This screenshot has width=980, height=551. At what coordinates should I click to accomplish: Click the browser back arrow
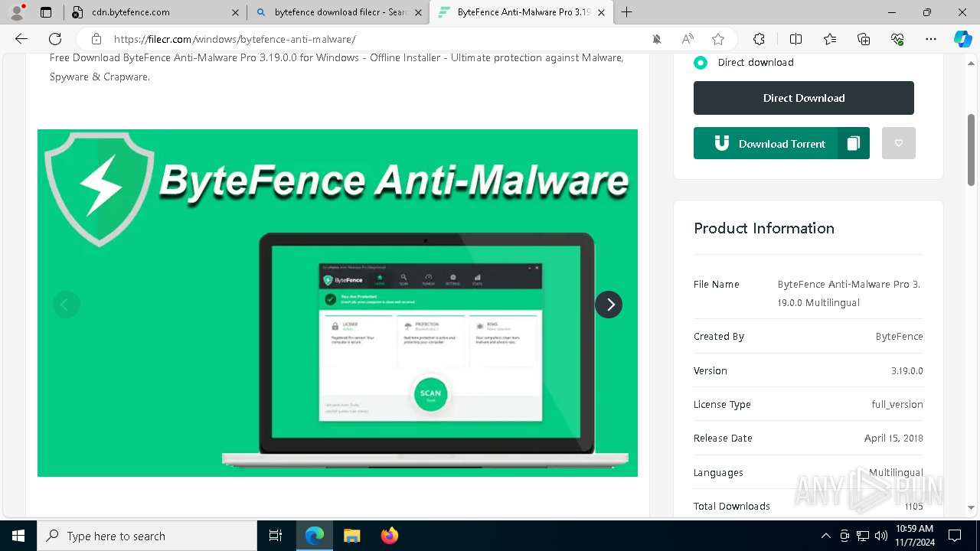(21, 39)
